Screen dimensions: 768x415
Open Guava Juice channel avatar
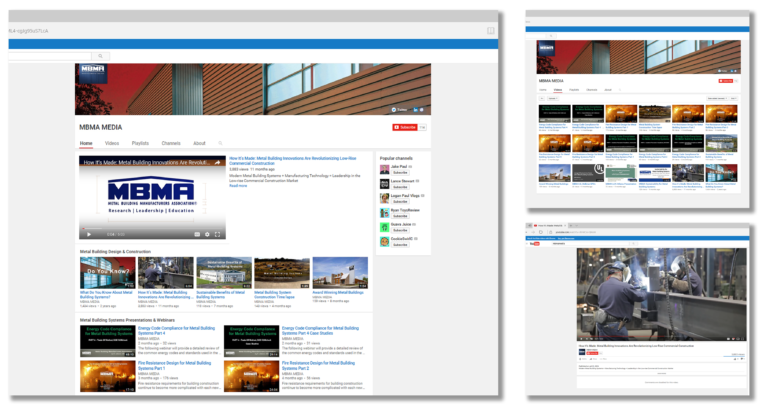(384, 227)
